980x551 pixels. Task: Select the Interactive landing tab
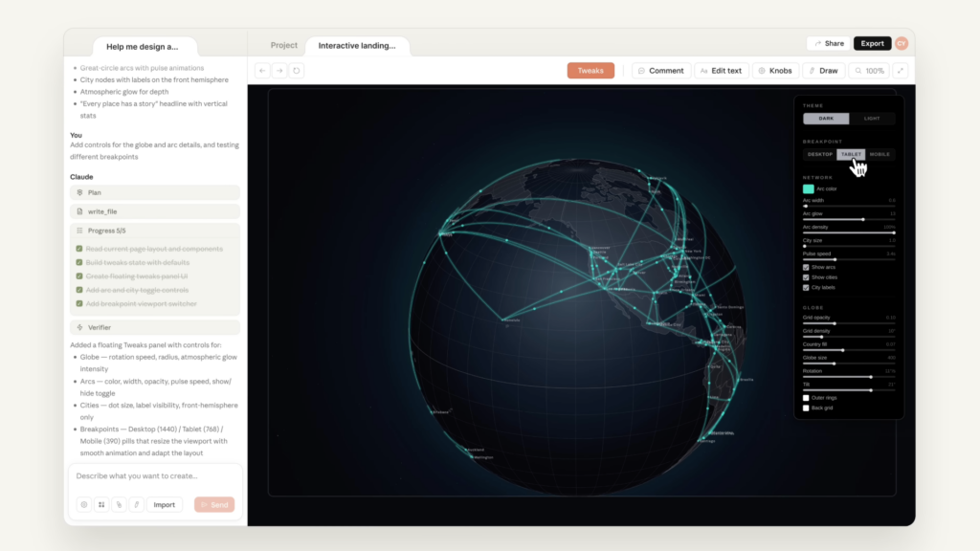coord(357,46)
